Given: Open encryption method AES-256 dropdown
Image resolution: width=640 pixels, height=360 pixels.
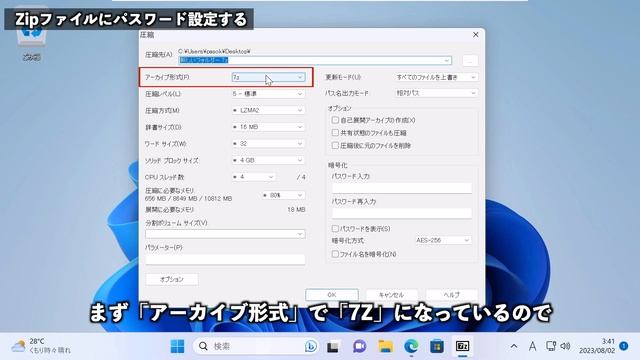Looking at the screenshot, I should (x=443, y=240).
